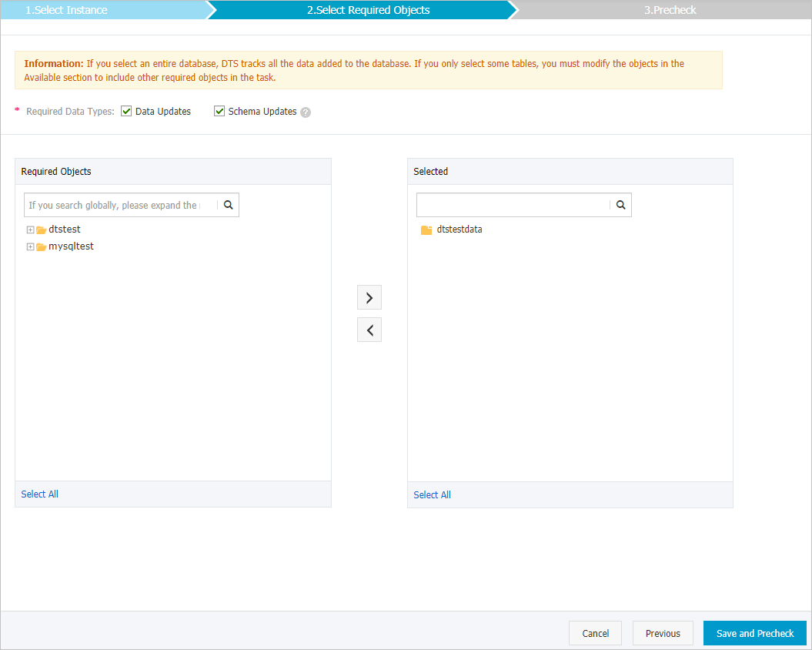Click the left arrow to remove objects
This screenshot has width=812, height=650.
point(369,330)
